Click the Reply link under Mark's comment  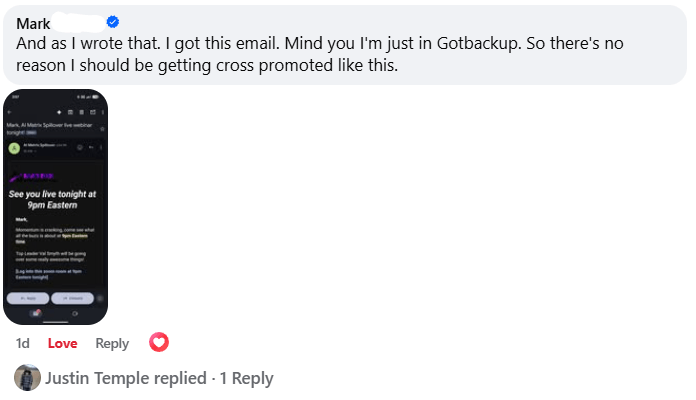pos(112,343)
